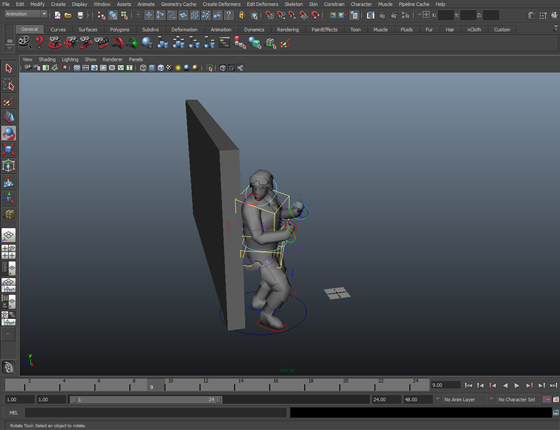Open the viewport Lighting menu
560x430 pixels.
click(70, 59)
